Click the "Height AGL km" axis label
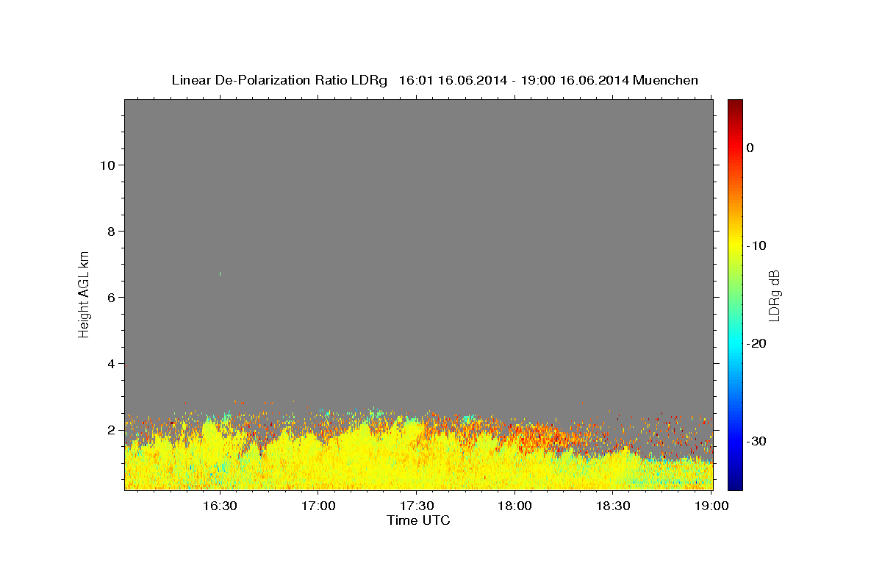 [x=85, y=293]
